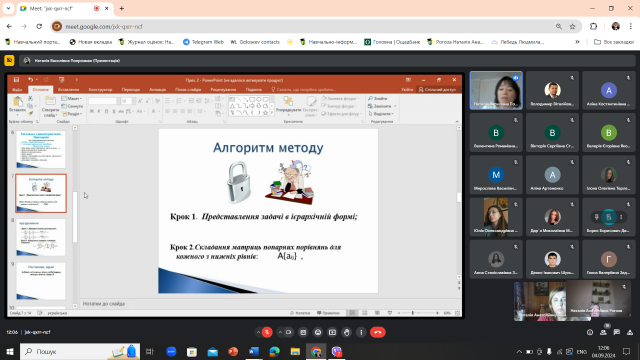Open Chrome three-dot menu

(631, 27)
